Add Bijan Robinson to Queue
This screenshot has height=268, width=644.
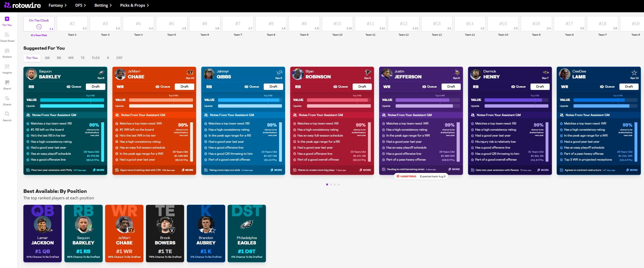(x=340, y=87)
